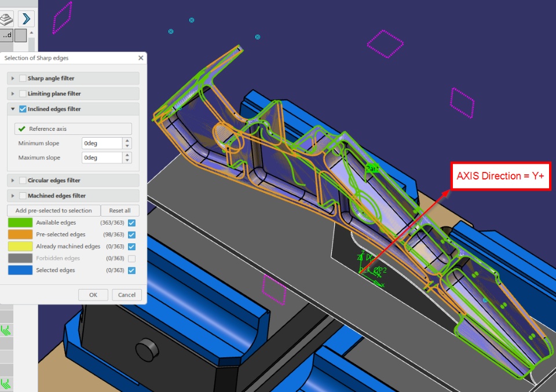Expand the Sharp angle filter section
The width and height of the screenshot is (556, 392).
click(13, 78)
